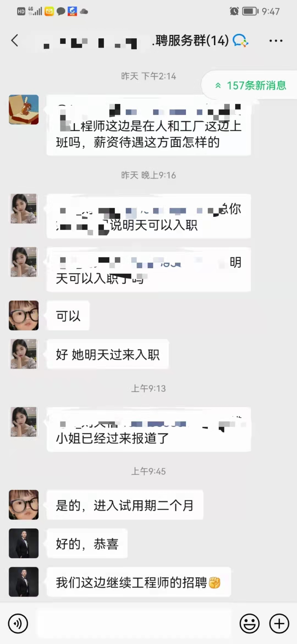This screenshot has height=644, width=297.
Task: Tap the back arrow in chat header
Action: click(x=15, y=41)
